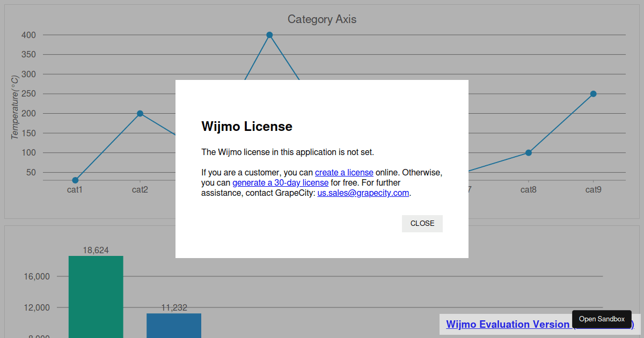
Task: Click the cat9 axis label
Action: tap(593, 189)
